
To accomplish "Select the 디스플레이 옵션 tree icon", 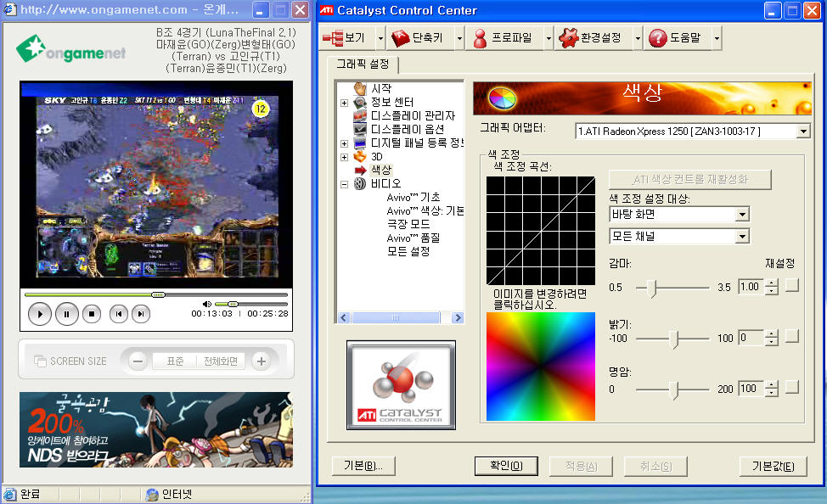I will 360,129.
